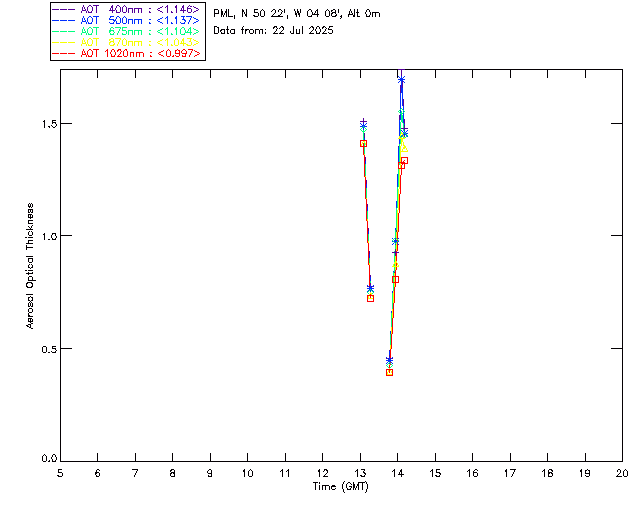Click the x-axis tick label '12'
The width and height of the screenshot is (640, 512).
pos(322,473)
